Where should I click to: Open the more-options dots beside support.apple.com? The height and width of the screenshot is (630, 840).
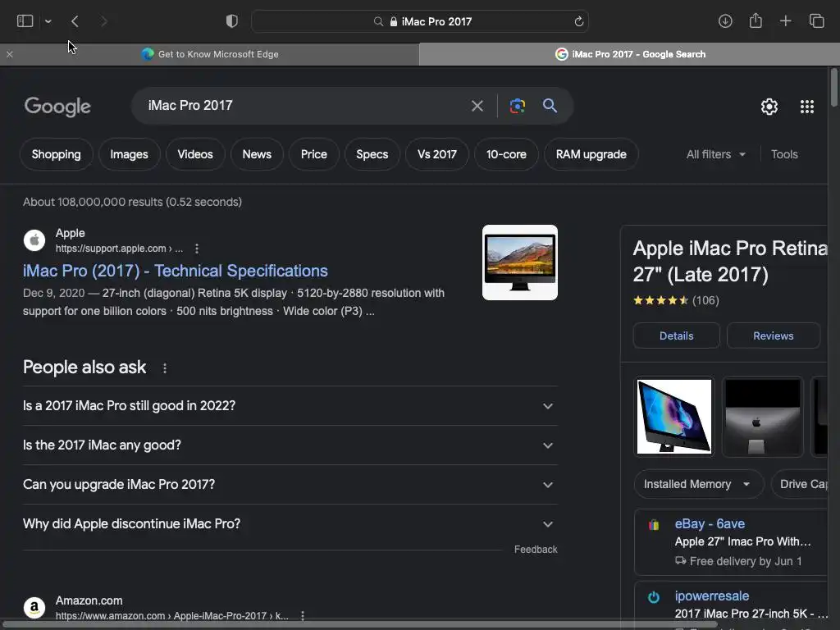(x=197, y=249)
